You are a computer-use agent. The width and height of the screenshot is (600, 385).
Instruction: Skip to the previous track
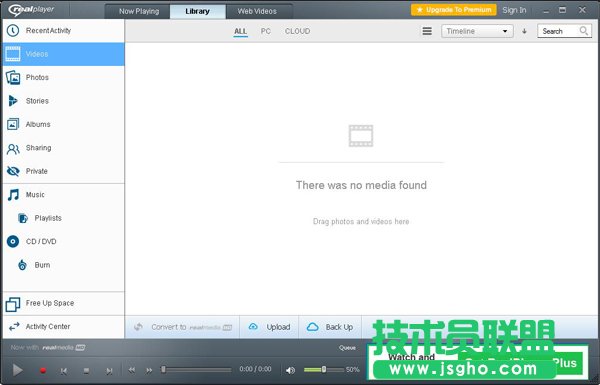point(64,370)
